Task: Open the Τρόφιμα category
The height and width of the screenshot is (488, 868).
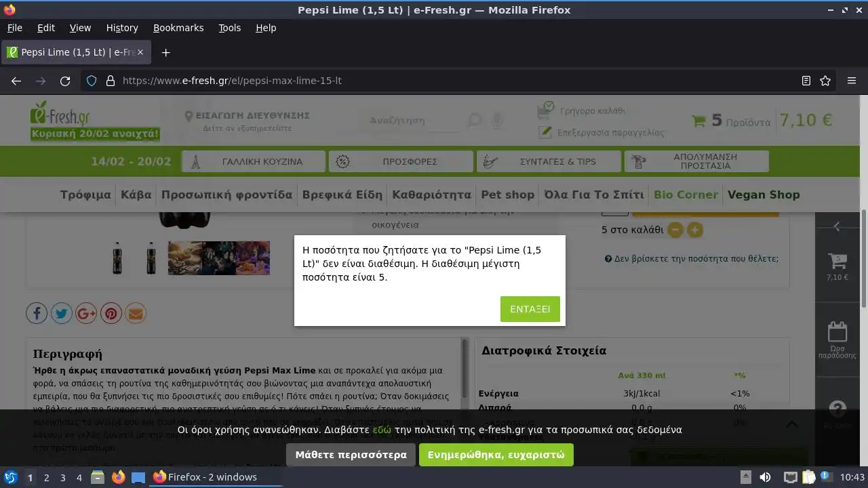Action: click(x=85, y=195)
